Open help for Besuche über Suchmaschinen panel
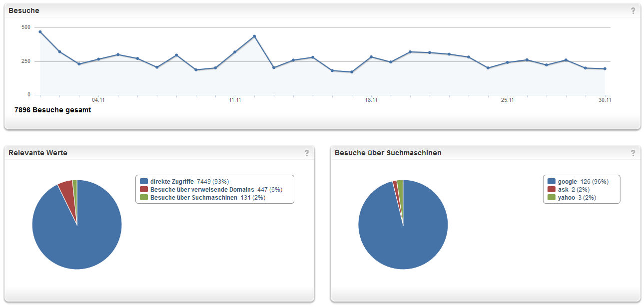This screenshot has width=644, height=307. [x=633, y=153]
